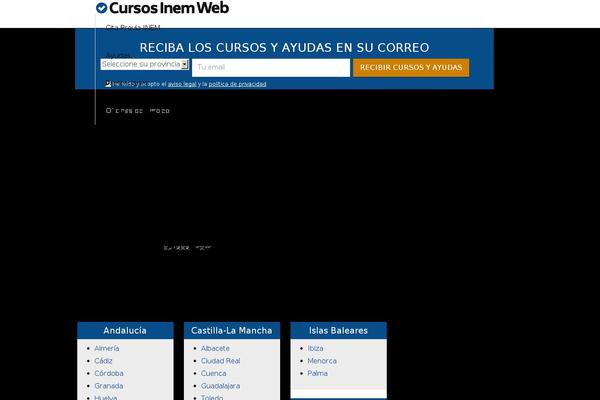The height and width of the screenshot is (400, 600).
Task: Focus the Tu email input field
Action: coord(271,67)
